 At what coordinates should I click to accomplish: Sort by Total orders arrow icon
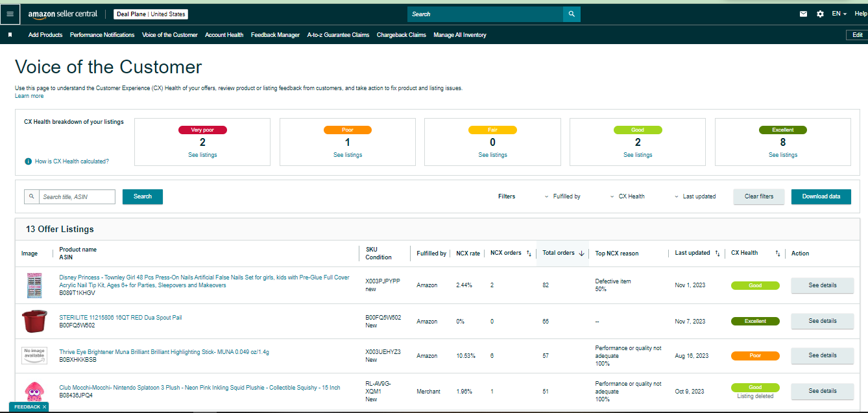[x=581, y=254]
